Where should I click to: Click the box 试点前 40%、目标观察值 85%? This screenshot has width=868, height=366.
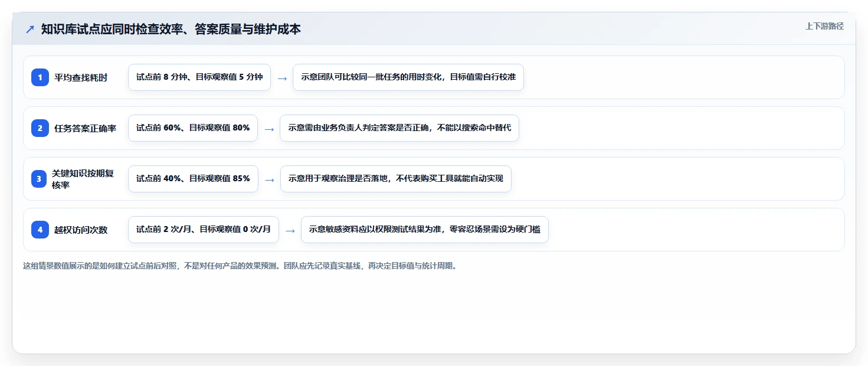point(193,179)
